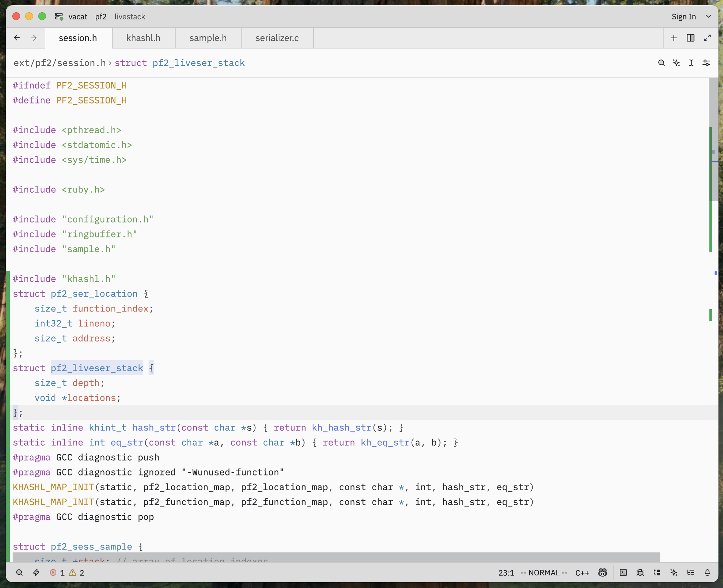Switch to the serializer.c tab
This screenshot has height=588, width=723.
277,38
